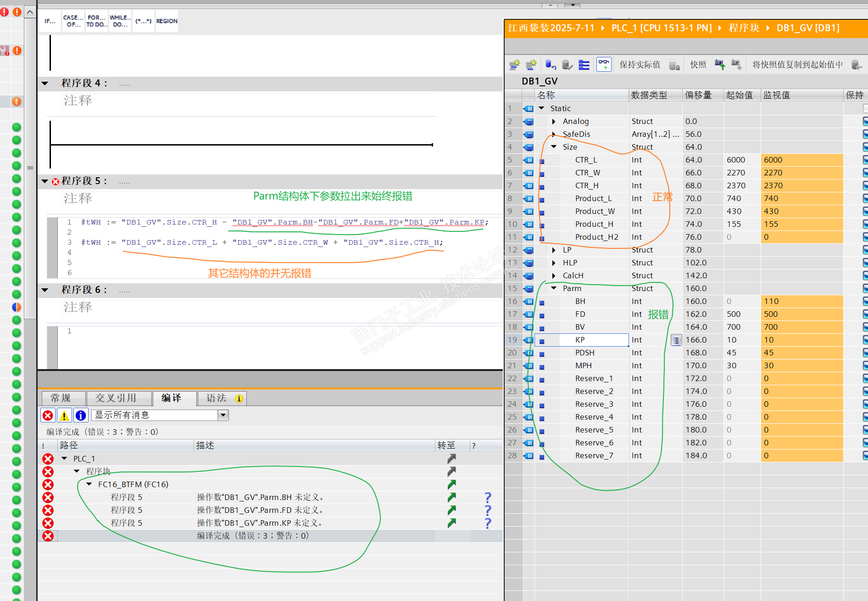Image resolution: width=868 pixels, height=601 pixels.
Task: Toggle information messages filter button
Action: pyautogui.click(x=81, y=416)
